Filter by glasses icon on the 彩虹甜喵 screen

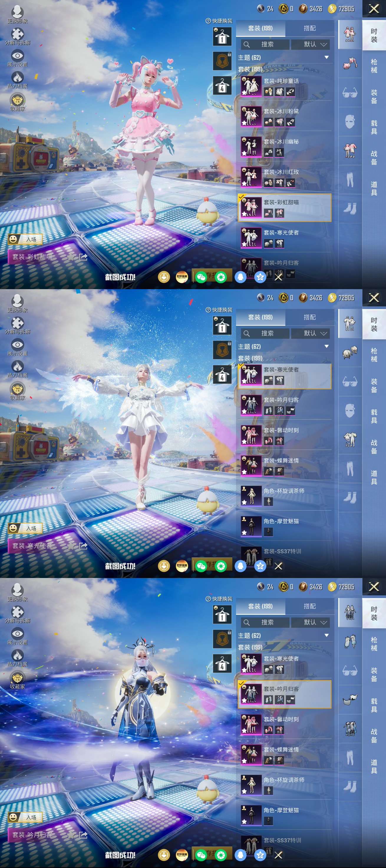[349, 93]
